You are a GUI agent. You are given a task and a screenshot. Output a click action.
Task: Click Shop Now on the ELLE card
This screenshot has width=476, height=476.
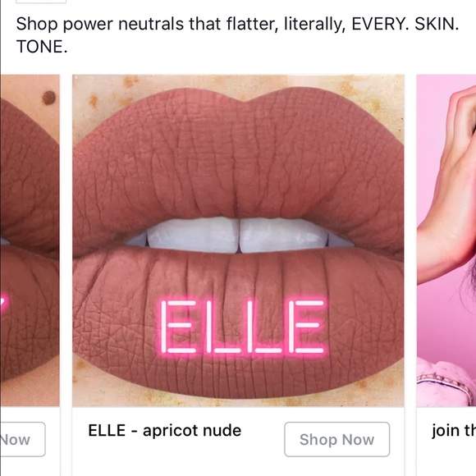(x=336, y=439)
